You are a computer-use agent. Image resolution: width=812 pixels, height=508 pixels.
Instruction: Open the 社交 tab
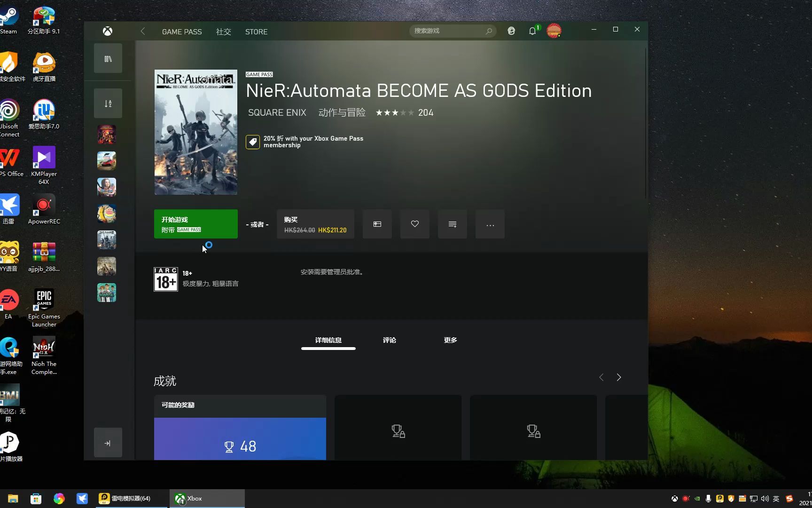[x=224, y=32]
